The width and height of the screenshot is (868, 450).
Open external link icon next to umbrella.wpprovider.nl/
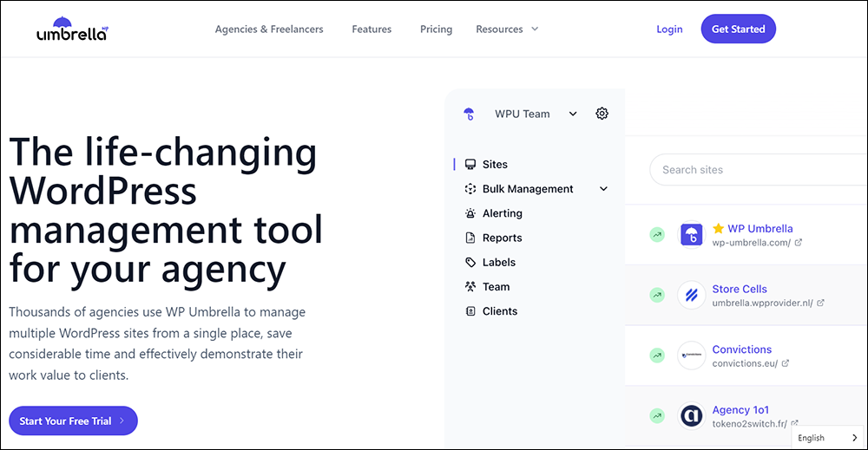820,303
